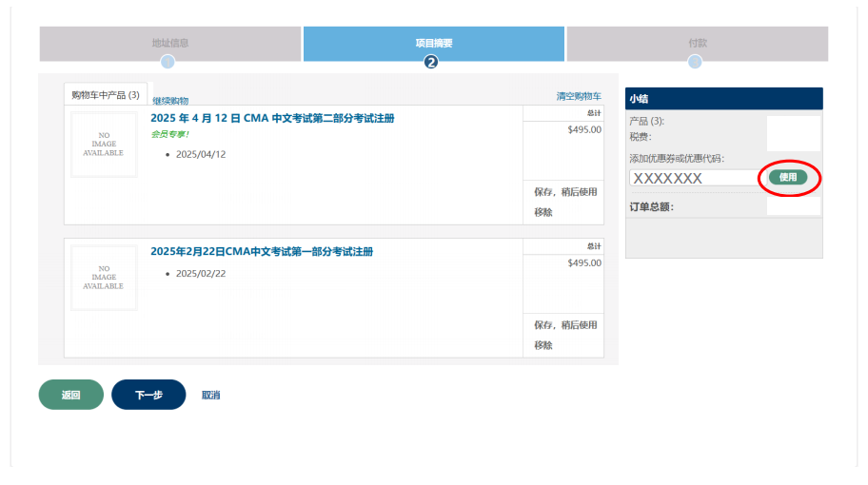Focus the coupon code input field
This screenshot has height=485, width=868.
pos(694,178)
